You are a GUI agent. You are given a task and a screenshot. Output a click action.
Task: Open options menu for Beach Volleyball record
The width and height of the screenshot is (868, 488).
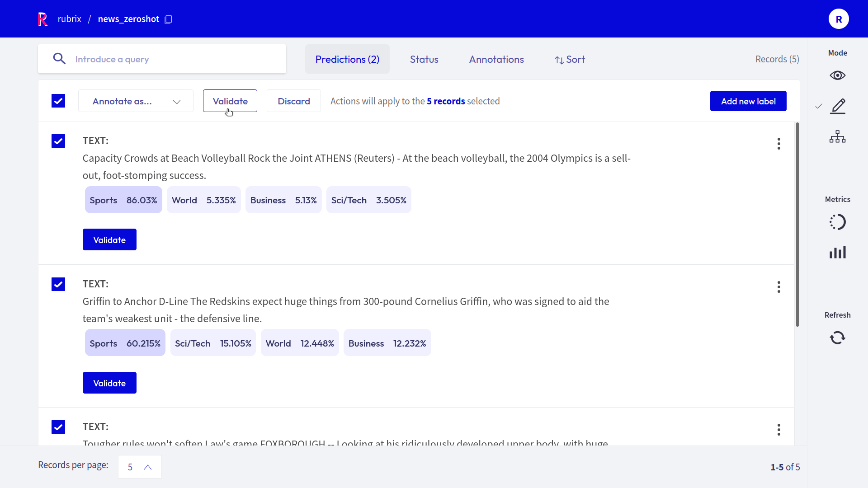pyautogui.click(x=778, y=144)
